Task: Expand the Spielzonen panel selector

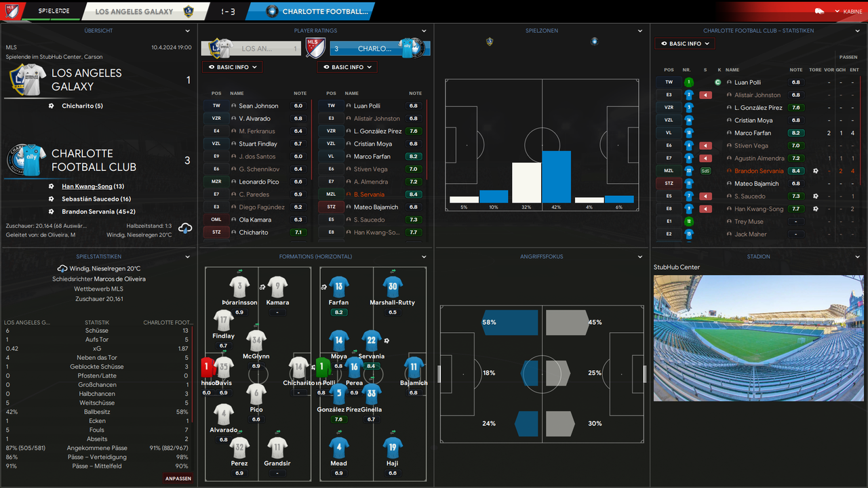Action: pyautogui.click(x=640, y=30)
